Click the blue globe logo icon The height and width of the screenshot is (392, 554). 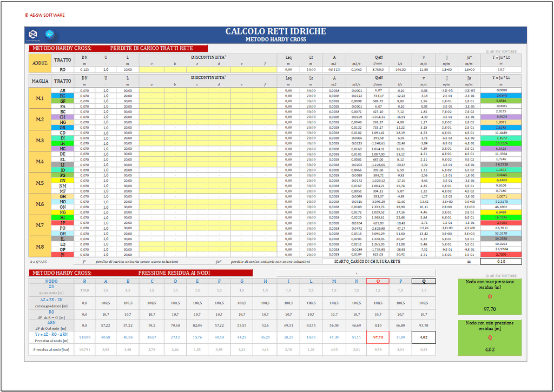[49, 35]
